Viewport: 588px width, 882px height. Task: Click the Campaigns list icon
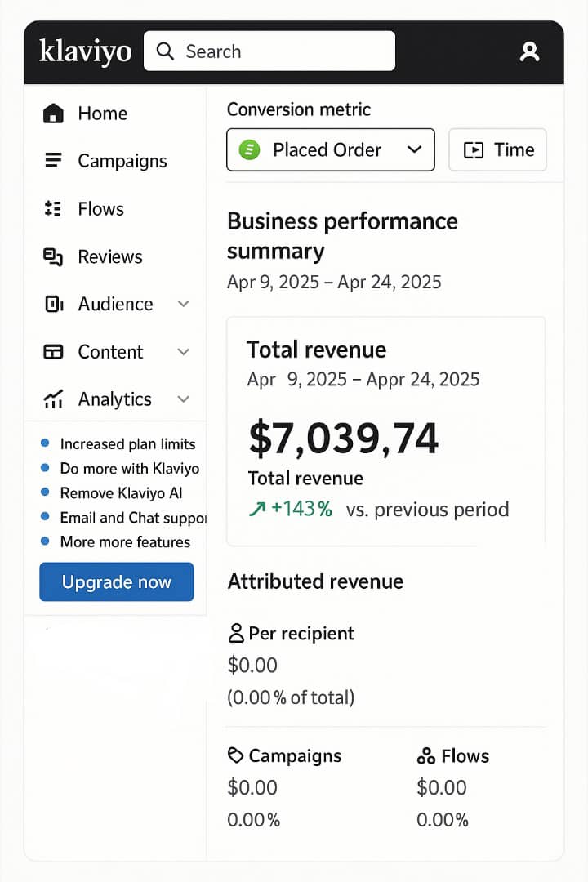click(53, 160)
